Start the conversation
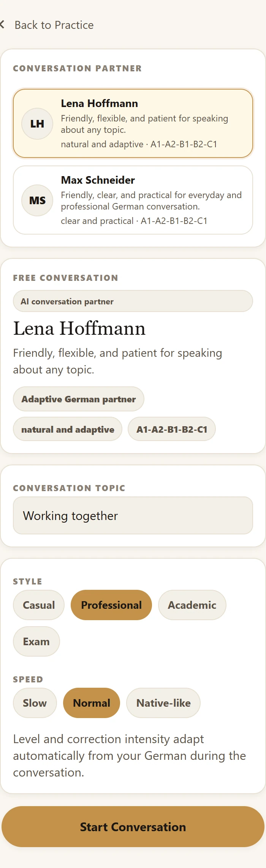Screen dimensions: 266x868 (x=133, y=827)
